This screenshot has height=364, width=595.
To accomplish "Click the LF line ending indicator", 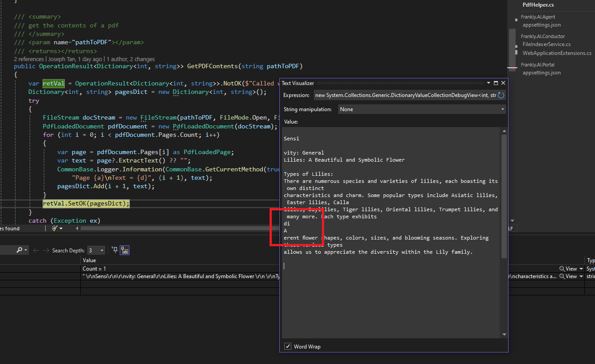I will click(x=510, y=228).
